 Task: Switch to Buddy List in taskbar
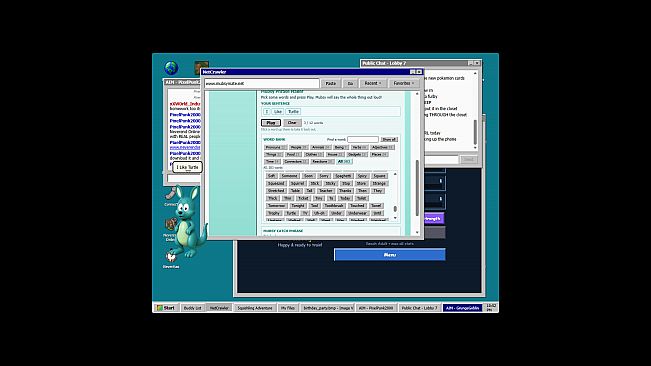pyautogui.click(x=192, y=308)
